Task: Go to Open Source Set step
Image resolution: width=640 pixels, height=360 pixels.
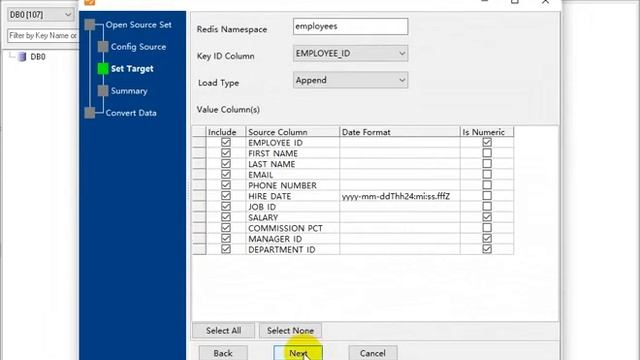Action: click(138, 25)
